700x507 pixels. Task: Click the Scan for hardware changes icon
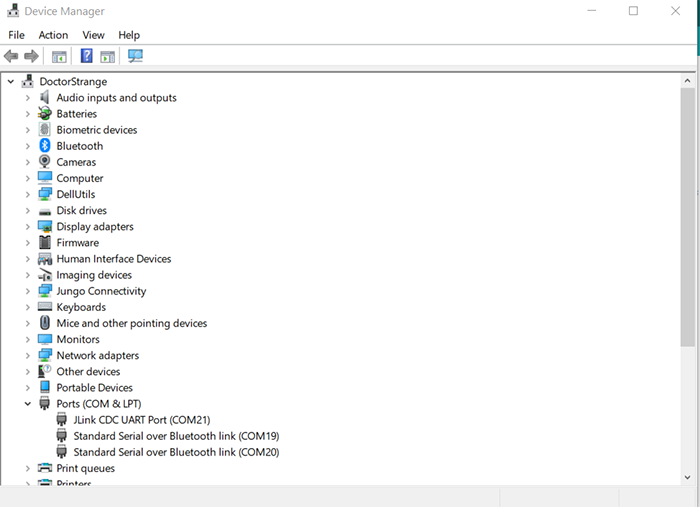[135, 56]
